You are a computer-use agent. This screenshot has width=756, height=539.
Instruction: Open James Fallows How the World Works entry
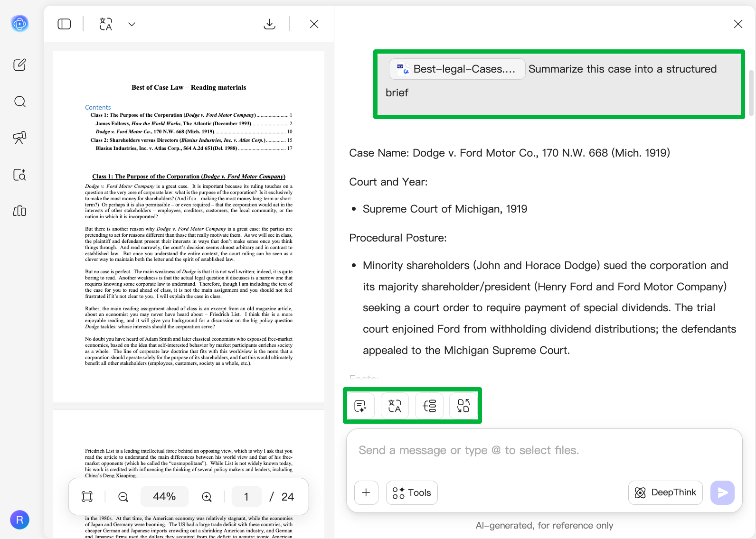point(194,123)
